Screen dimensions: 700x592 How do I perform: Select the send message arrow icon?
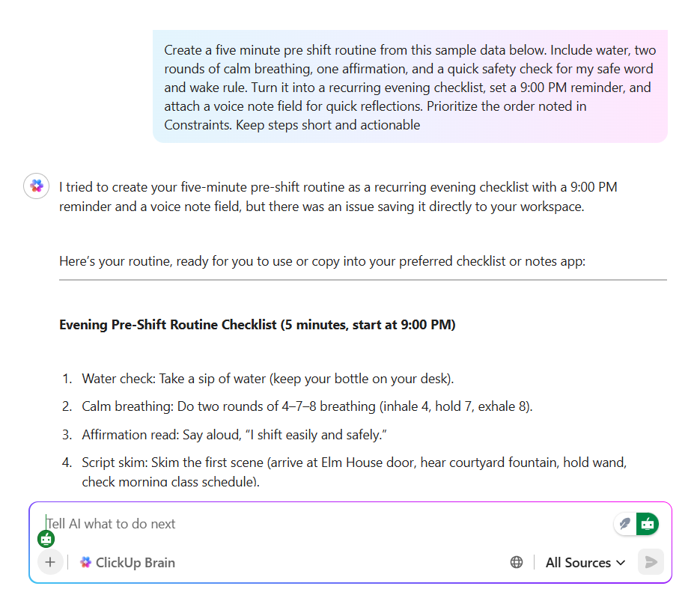click(650, 562)
